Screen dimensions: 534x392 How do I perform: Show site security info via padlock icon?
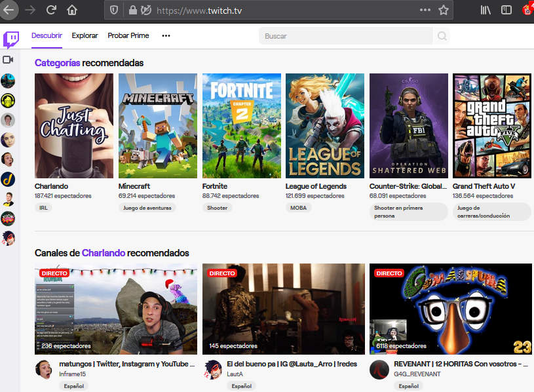pos(133,10)
